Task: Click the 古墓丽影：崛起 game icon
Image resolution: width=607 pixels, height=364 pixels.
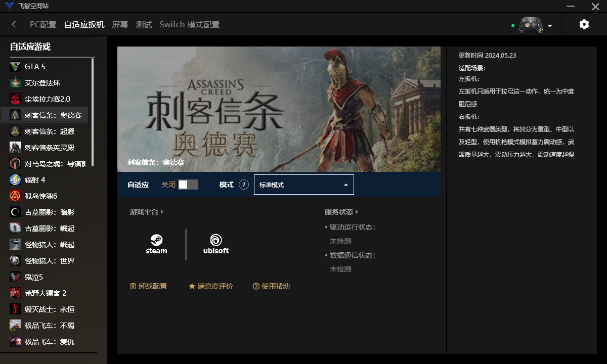Action: point(15,228)
